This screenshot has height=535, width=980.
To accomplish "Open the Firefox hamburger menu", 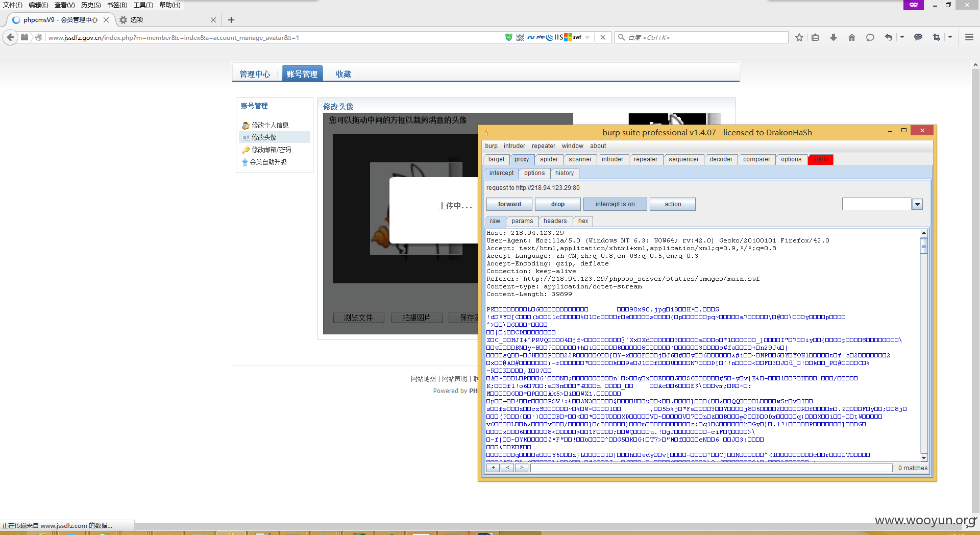I will pos(969,37).
